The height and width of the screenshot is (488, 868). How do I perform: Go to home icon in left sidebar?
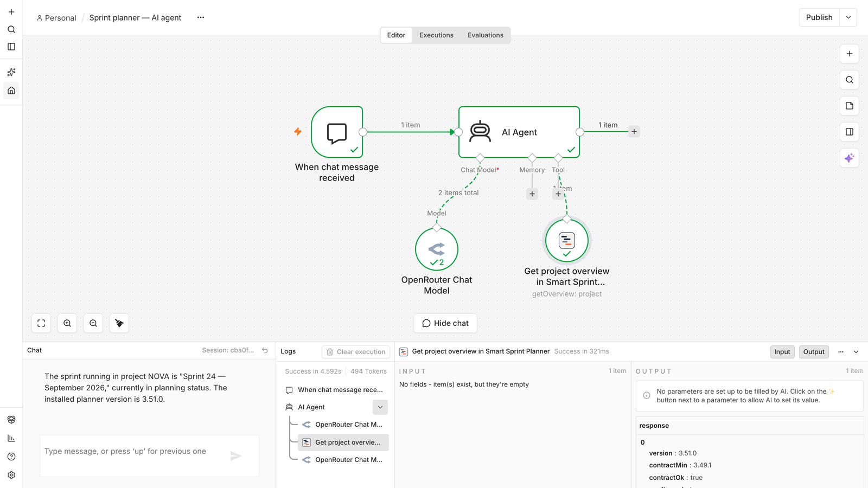coord(11,91)
